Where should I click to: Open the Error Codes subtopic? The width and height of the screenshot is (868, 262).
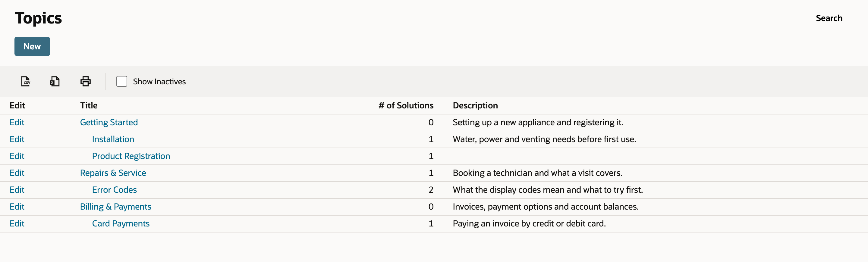[114, 190]
